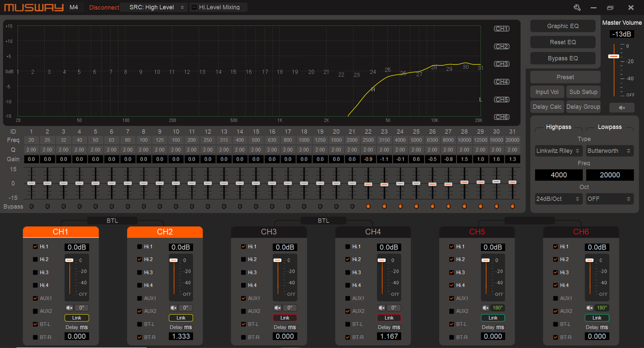Viewport: 644px width, 348px height.
Task: Click the Musway logo
Action: pyautogui.click(x=34, y=8)
